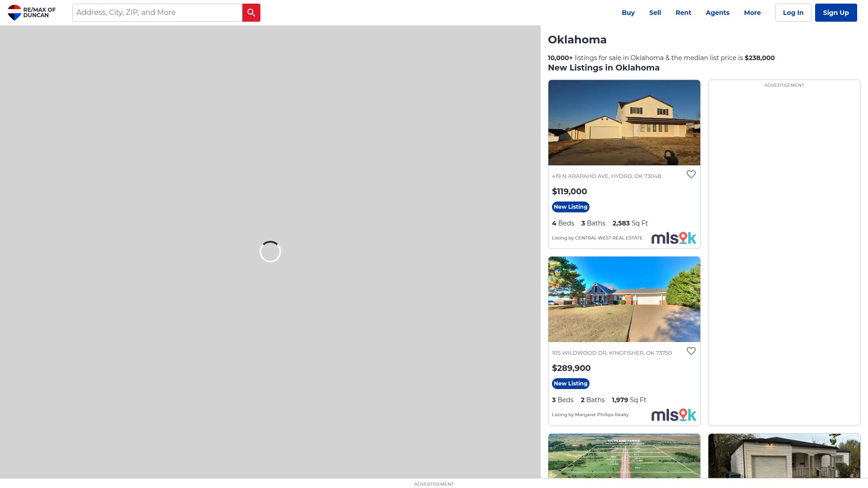Click the mlsok logo on the Kingfisher listing
Image resolution: width=868 pixels, height=488 pixels.
674,415
